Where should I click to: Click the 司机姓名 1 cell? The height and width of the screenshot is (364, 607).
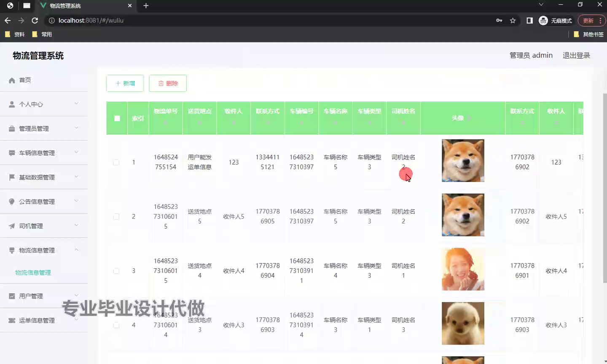coord(403,270)
